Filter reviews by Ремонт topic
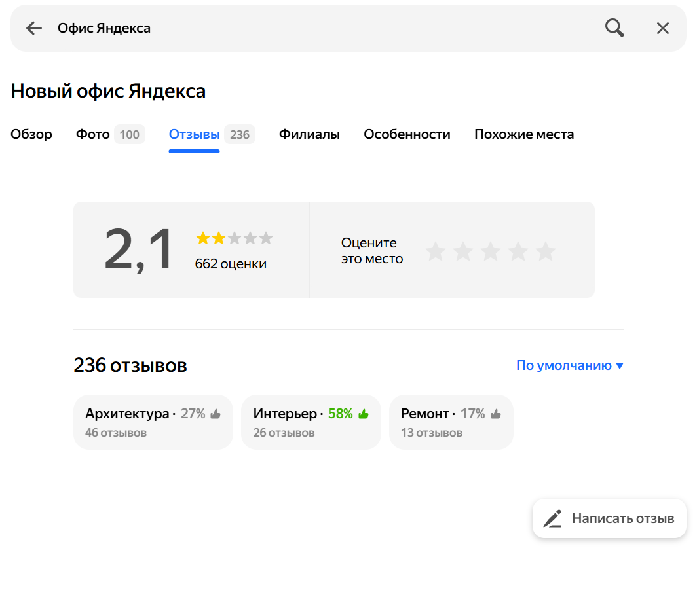697x616 pixels. 451,422
